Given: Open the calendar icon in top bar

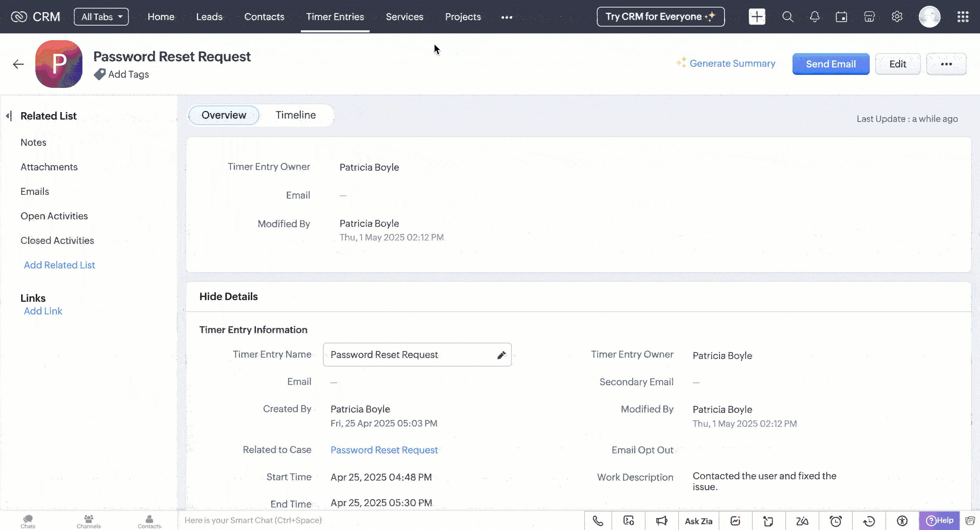Looking at the screenshot, I should click(x=841, y=17).
